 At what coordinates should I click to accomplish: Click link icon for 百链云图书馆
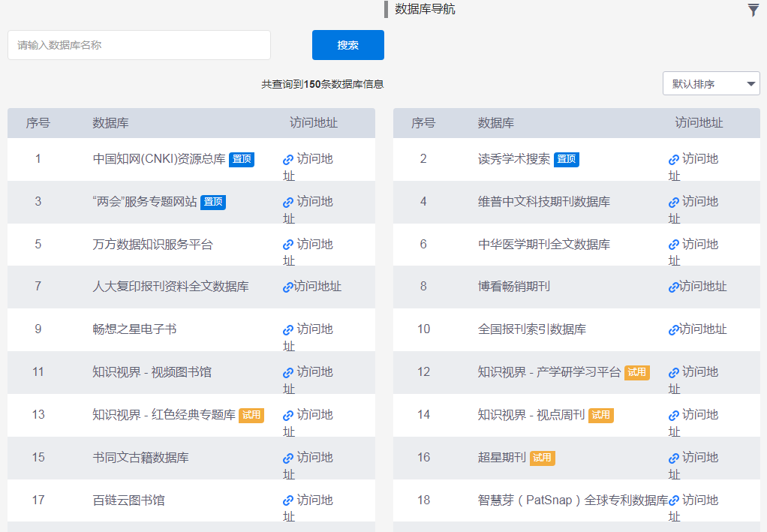point(288,500)
